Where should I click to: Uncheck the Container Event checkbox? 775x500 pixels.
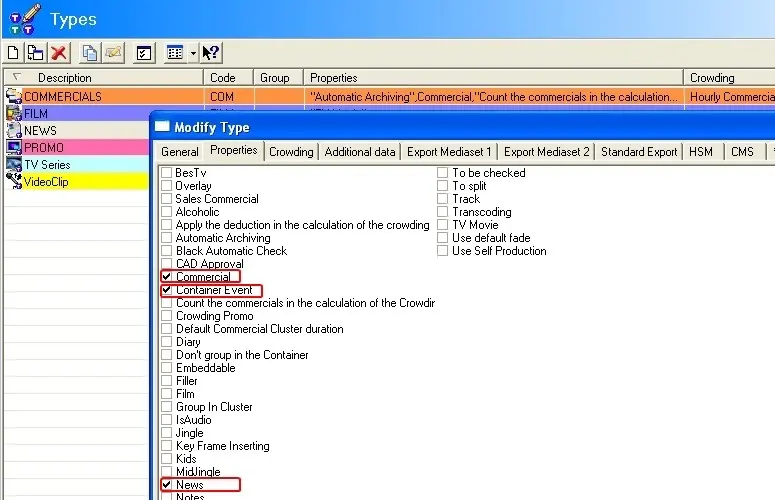167,290
